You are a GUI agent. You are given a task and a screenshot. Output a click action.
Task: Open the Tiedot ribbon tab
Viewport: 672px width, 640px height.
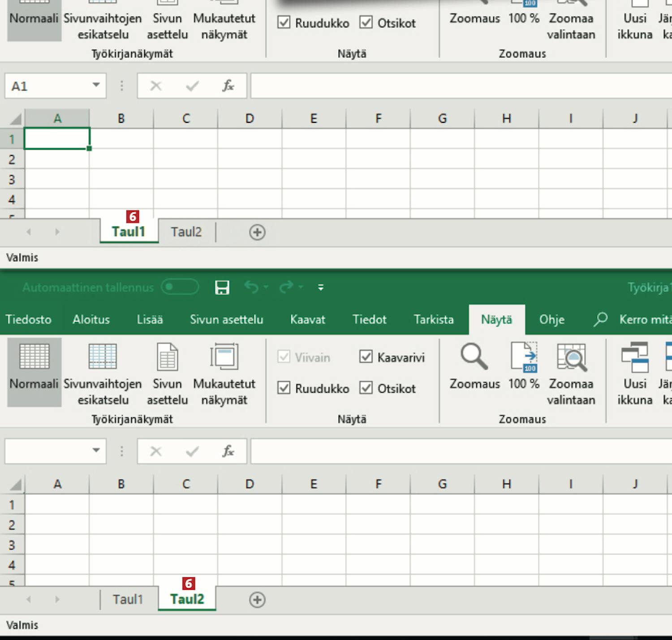[369, 320]
